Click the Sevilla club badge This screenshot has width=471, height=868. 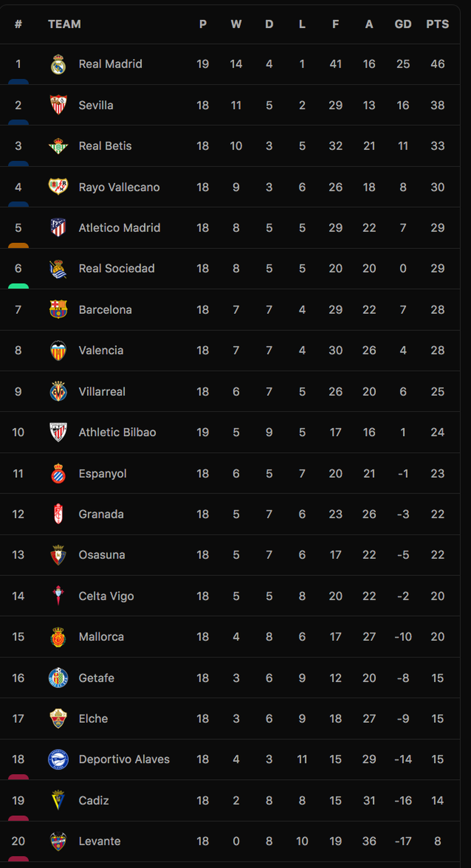pyautogui.click(x=58, y=105)
